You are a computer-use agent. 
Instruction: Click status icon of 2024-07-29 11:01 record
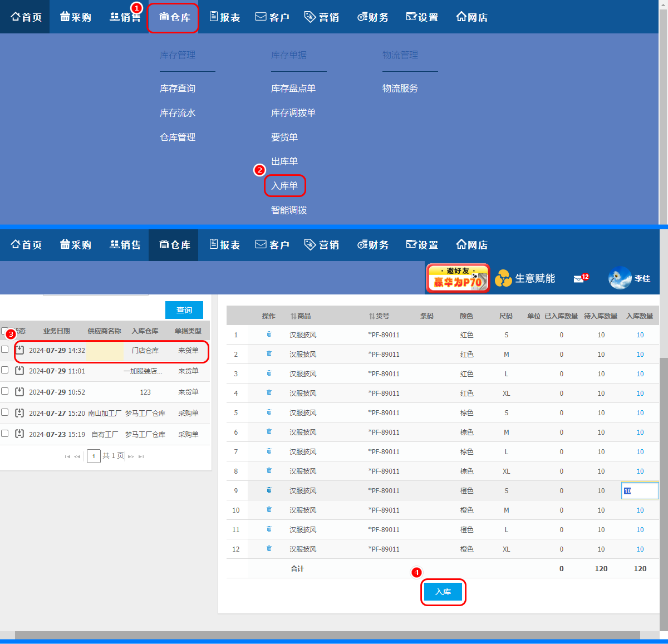(19, 371)
